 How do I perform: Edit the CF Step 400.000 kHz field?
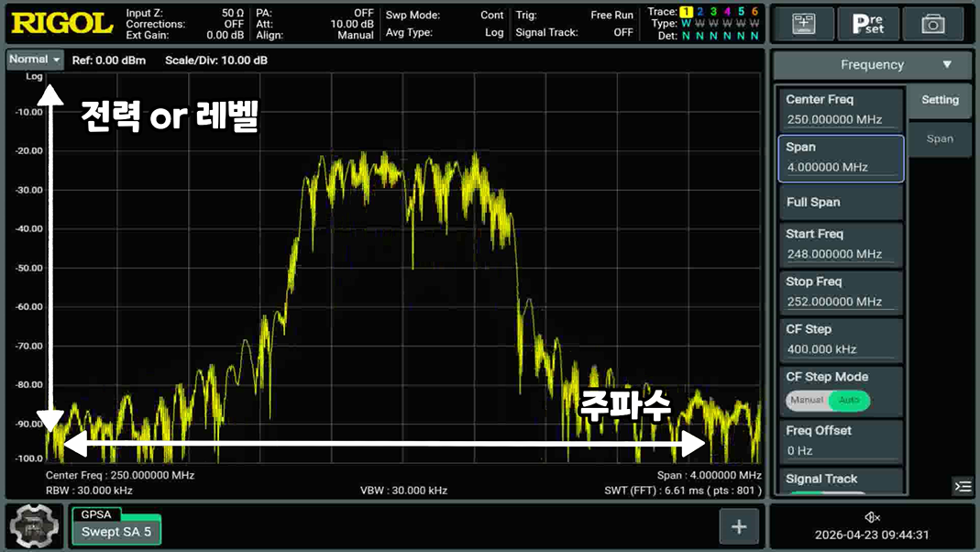click(841, 339)
